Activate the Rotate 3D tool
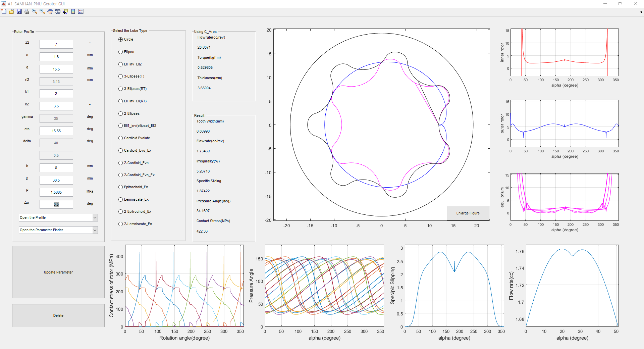The width and height of the screenshot is (644, 349). [58, 11]
